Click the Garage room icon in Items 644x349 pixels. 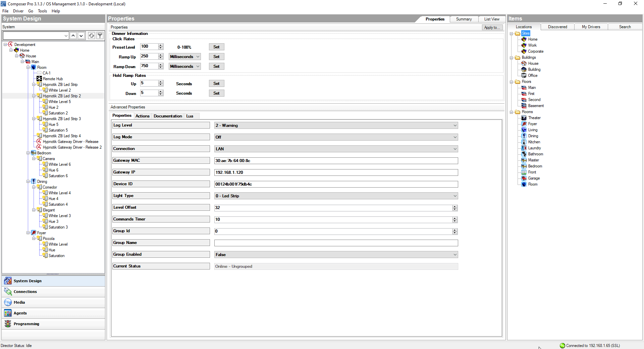tap(524, 178)
